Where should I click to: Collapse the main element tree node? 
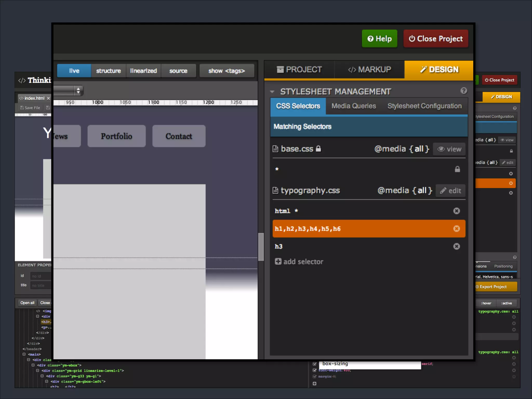(24, 354)
